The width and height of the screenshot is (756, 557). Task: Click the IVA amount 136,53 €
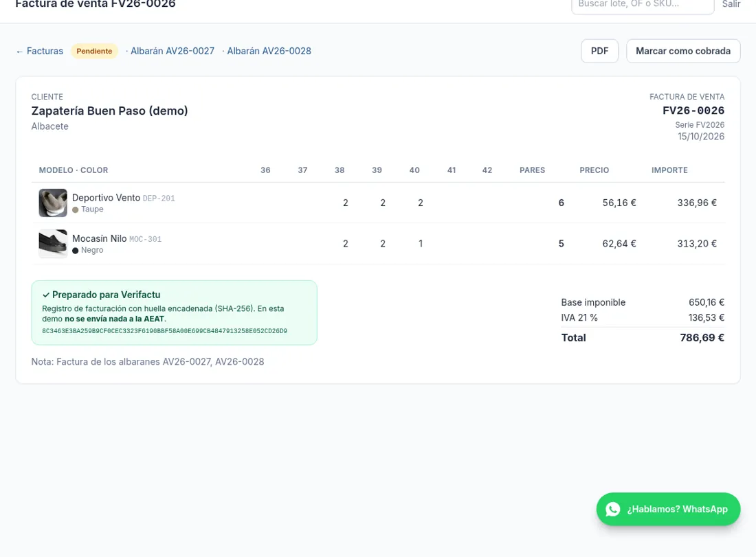707,317
